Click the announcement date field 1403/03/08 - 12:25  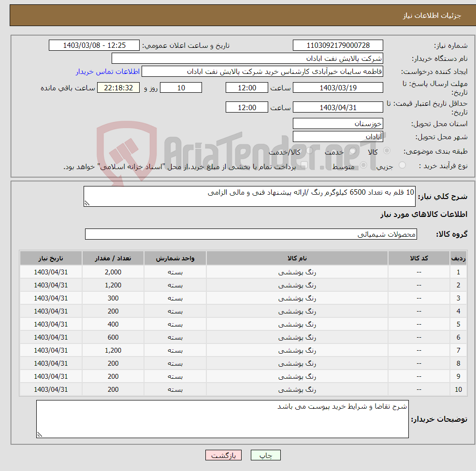94,45
